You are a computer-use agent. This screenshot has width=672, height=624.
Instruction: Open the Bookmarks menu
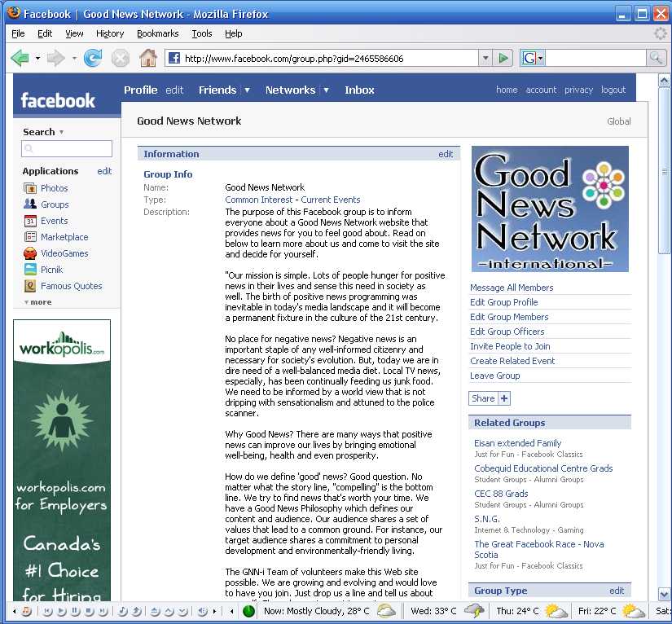[x=158, y=33]
